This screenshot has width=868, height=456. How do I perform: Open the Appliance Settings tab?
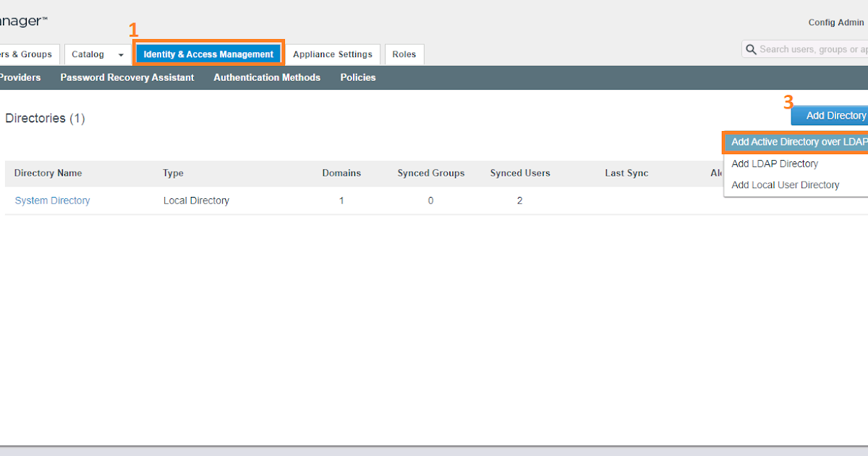pos(333,54)
